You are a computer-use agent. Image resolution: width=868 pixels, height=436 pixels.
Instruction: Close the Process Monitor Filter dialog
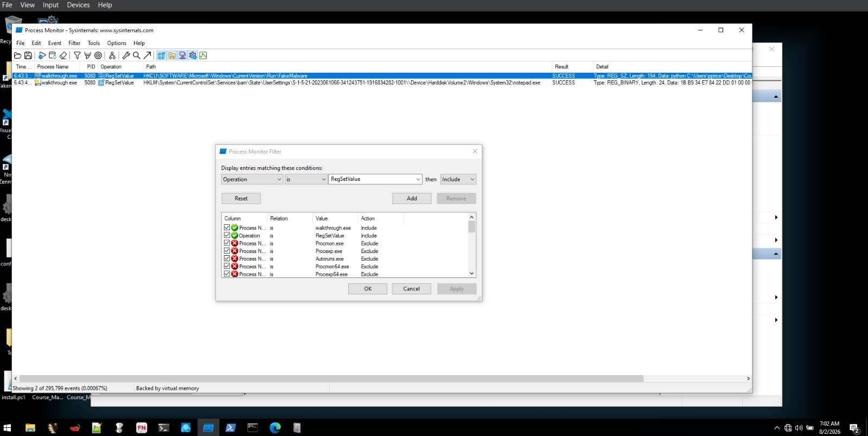tap(475, 151)
